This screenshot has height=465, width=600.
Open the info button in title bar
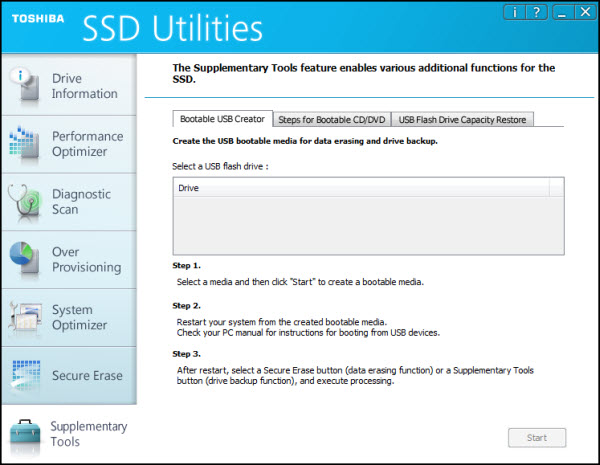click(514, 12)
